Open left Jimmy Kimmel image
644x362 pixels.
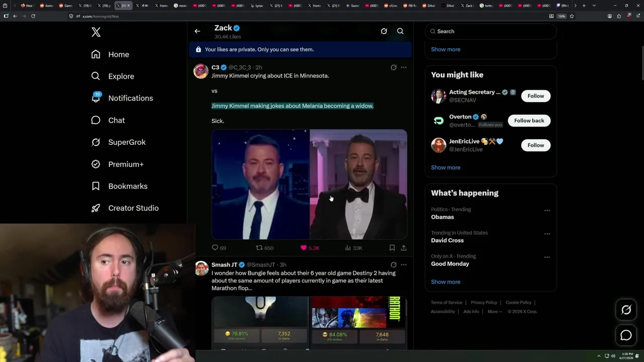(x=260, y=185)
